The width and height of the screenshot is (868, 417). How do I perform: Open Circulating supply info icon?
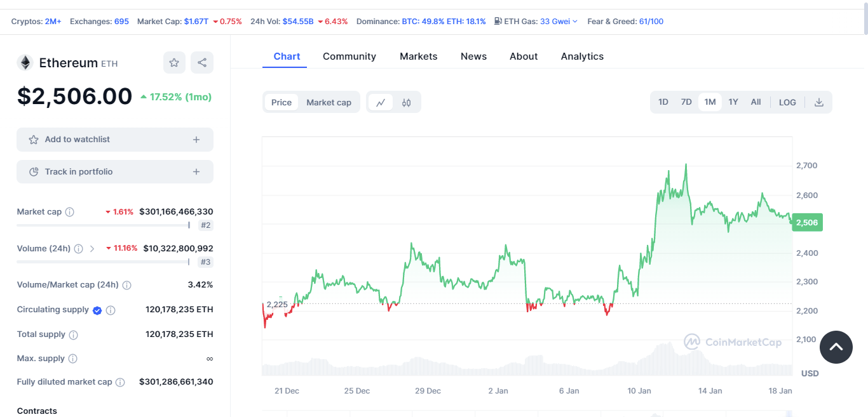(x=111, y=310)
